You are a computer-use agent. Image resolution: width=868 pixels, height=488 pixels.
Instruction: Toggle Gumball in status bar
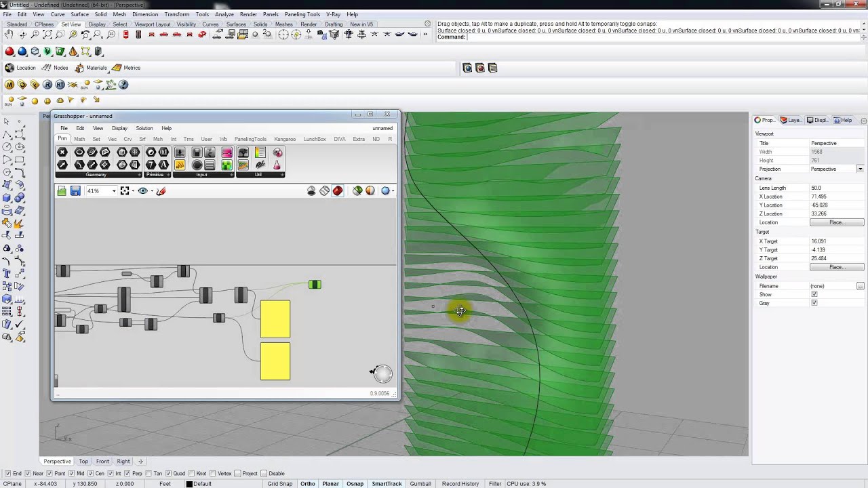[420, 484]
